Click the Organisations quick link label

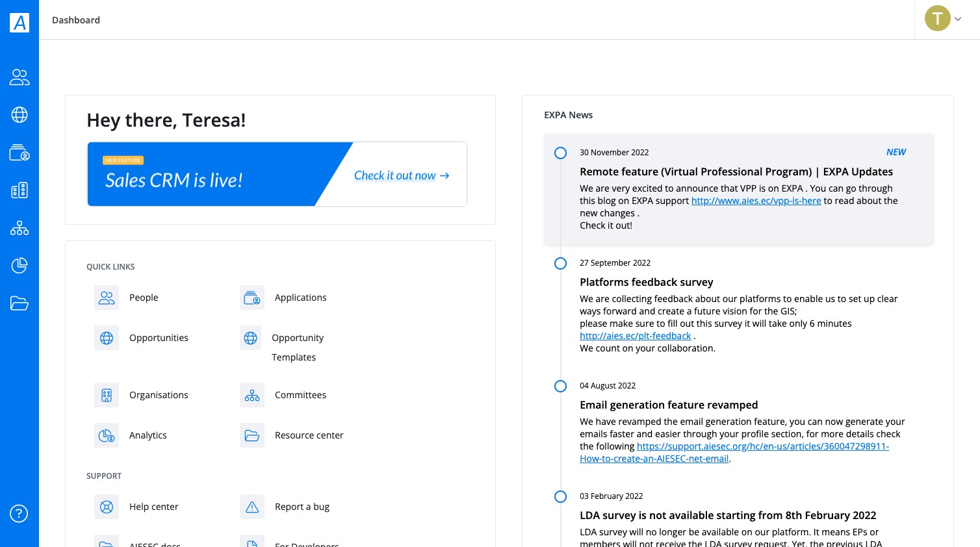(x=159, y=395)
